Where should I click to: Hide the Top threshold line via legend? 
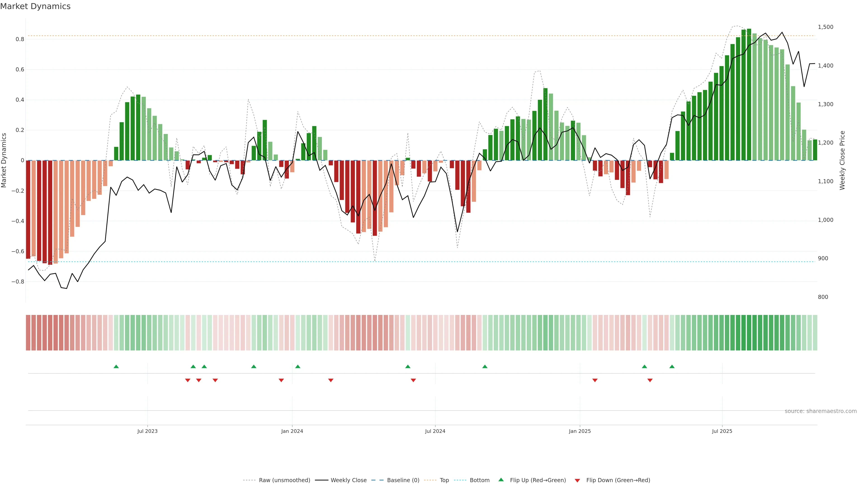pos(444,480)
